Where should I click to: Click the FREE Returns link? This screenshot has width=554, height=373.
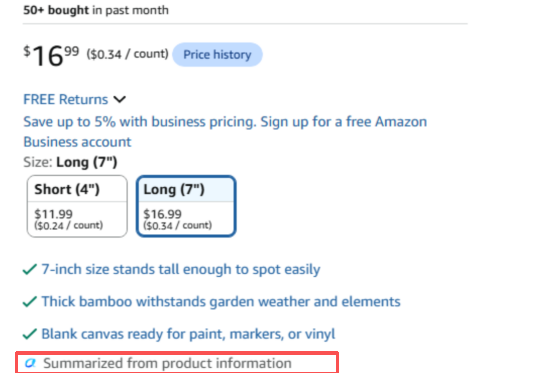point(66,100)
